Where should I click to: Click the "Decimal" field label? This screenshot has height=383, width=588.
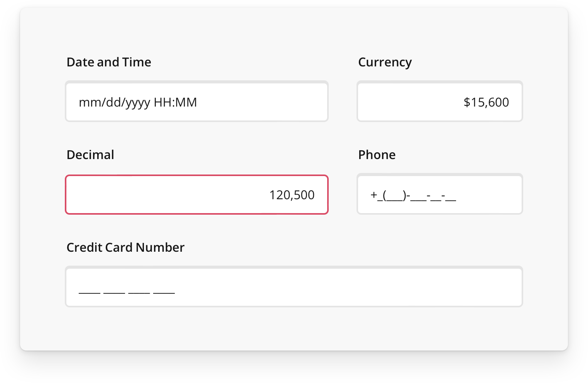click(90, 155)
